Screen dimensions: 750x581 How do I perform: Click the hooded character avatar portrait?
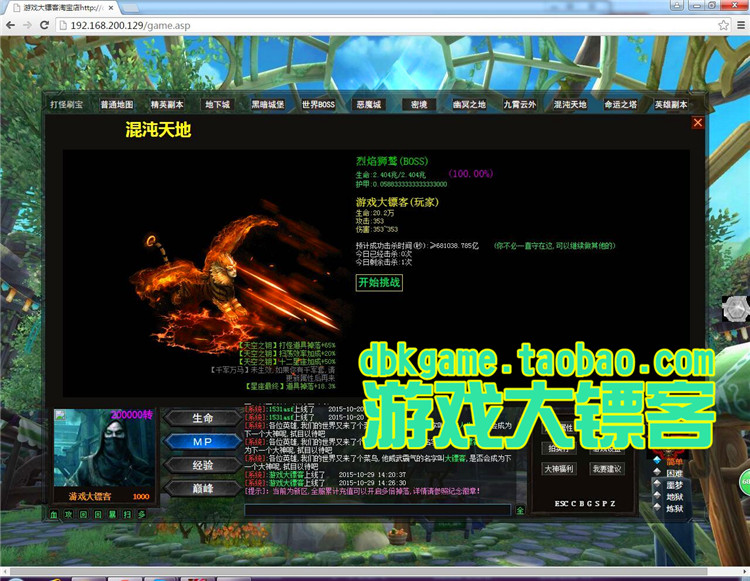point(104,448)
